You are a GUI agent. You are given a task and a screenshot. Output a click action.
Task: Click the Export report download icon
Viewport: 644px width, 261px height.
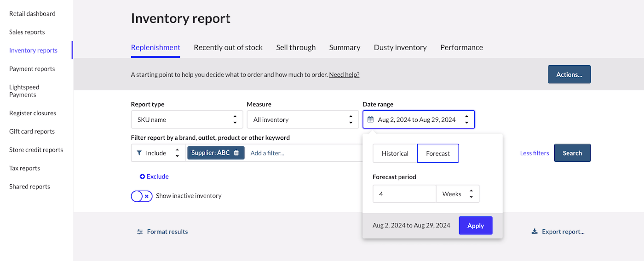coord(535,232)
